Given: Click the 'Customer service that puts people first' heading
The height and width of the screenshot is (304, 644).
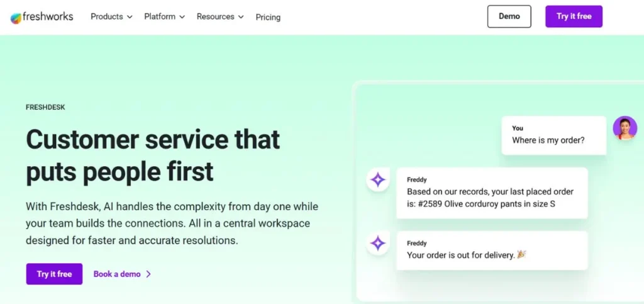Looking at the screenshot, I should click(153, 155).
